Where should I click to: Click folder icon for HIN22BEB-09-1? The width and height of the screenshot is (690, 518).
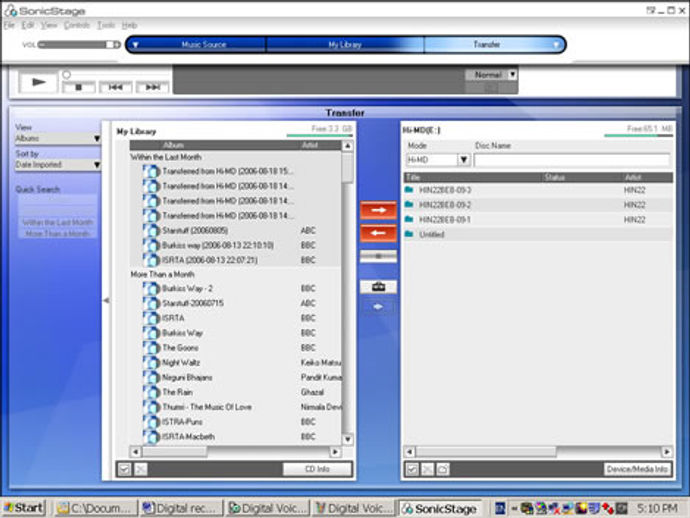click(x=409, y=219)
